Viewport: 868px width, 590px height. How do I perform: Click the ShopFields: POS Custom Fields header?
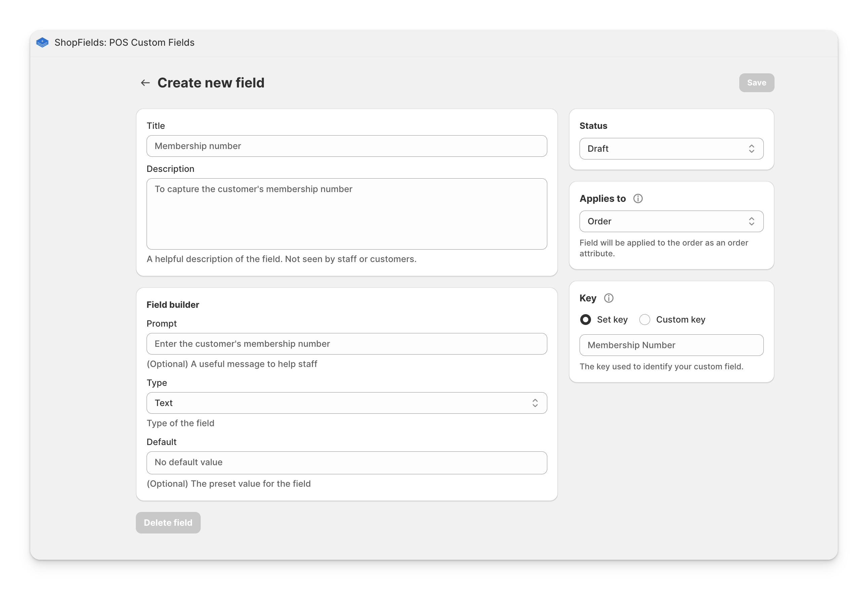coord(124,43)
